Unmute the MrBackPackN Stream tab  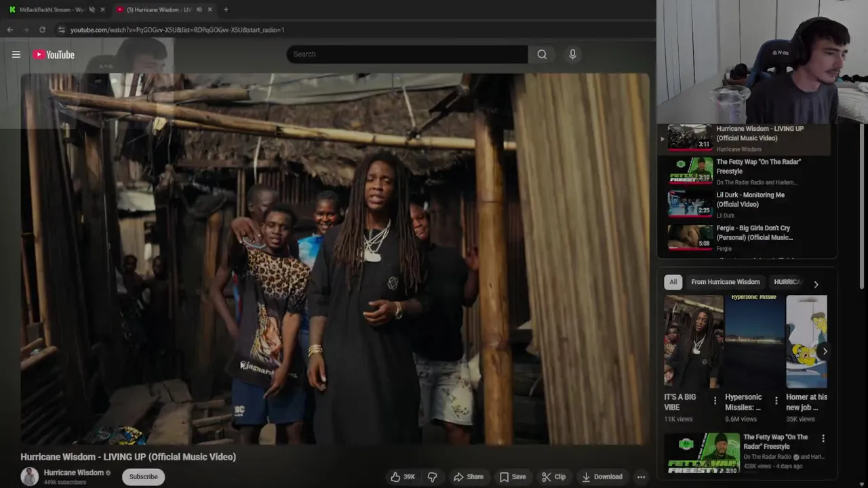coord(92,9)
